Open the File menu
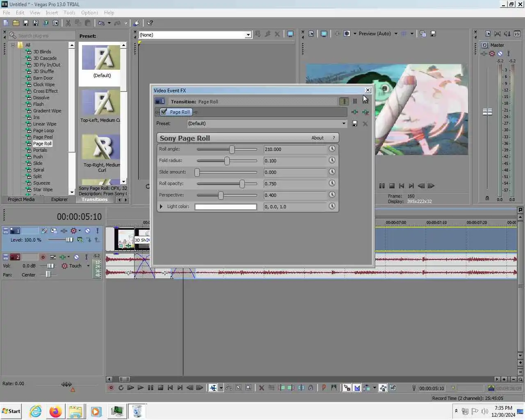Screen dimensions: 525x420 tap(7, 13)
